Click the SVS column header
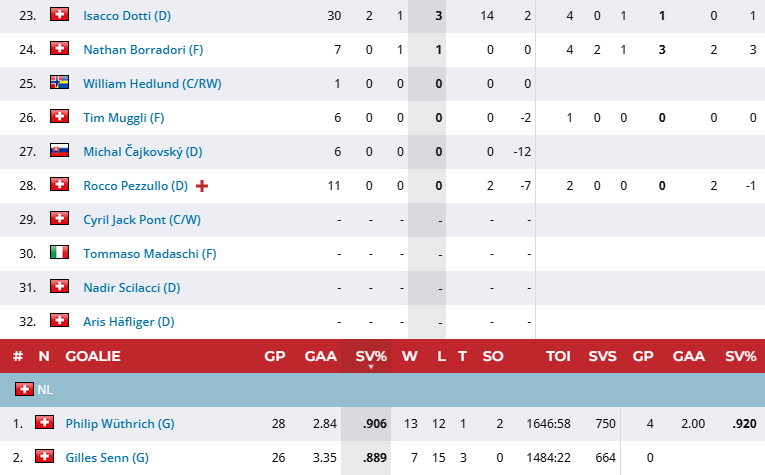The image size is (765, 475). tap(603, 356)
